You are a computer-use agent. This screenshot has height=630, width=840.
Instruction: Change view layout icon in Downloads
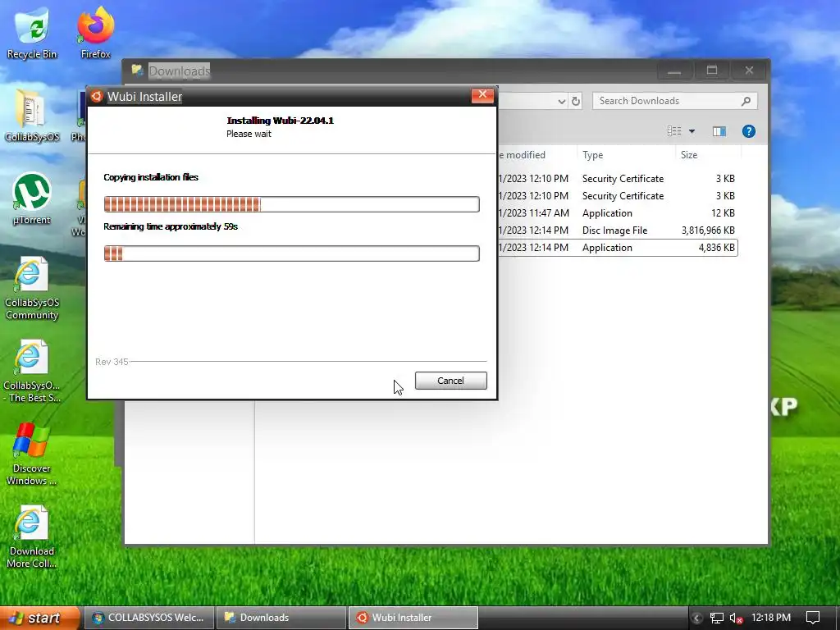point(674,131)
